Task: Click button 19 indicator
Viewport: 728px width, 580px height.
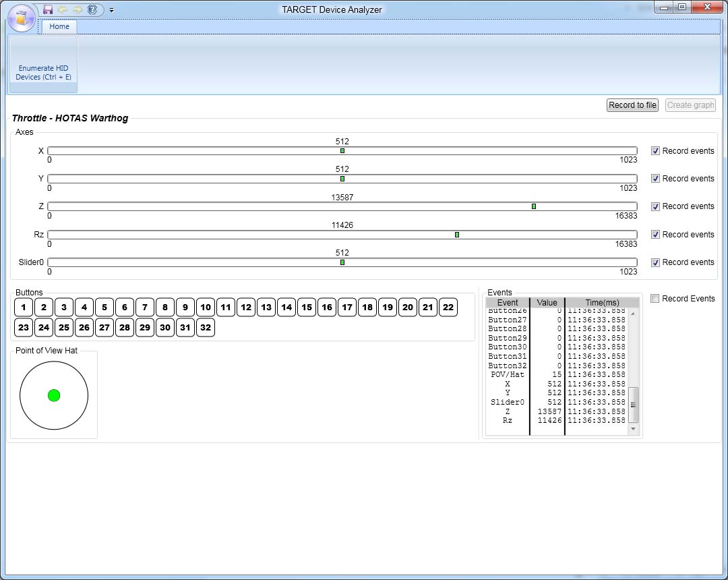Action: click(388, 307)
